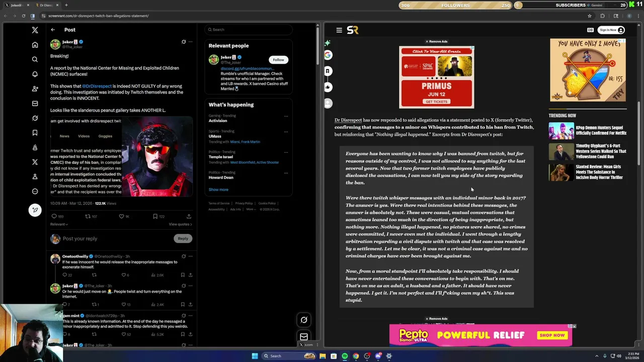Open ScreenRant hamburger menu
The height and width of the screenshot is (362, 644).
[x=339, y=30]
